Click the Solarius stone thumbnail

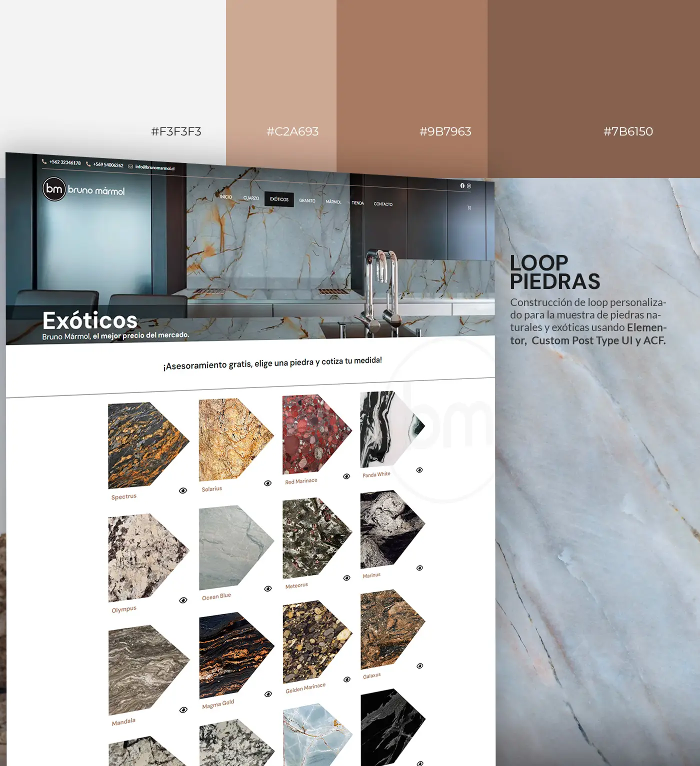(x=235, y=439)
